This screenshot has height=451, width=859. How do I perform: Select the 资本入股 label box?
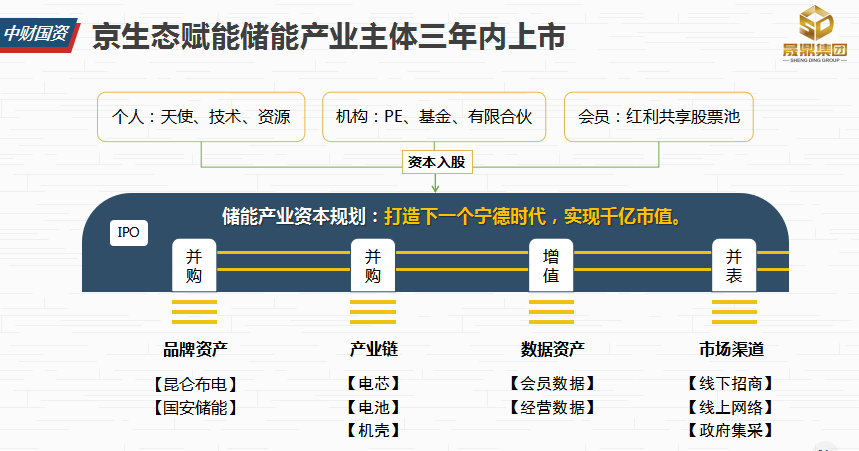tap(436, 161)
